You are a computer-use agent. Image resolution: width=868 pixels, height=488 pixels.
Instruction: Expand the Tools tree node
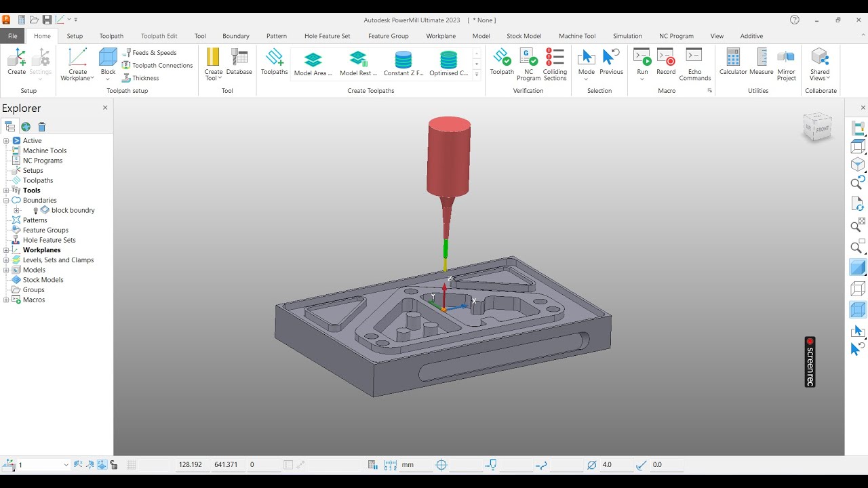[x=6, y=190]
